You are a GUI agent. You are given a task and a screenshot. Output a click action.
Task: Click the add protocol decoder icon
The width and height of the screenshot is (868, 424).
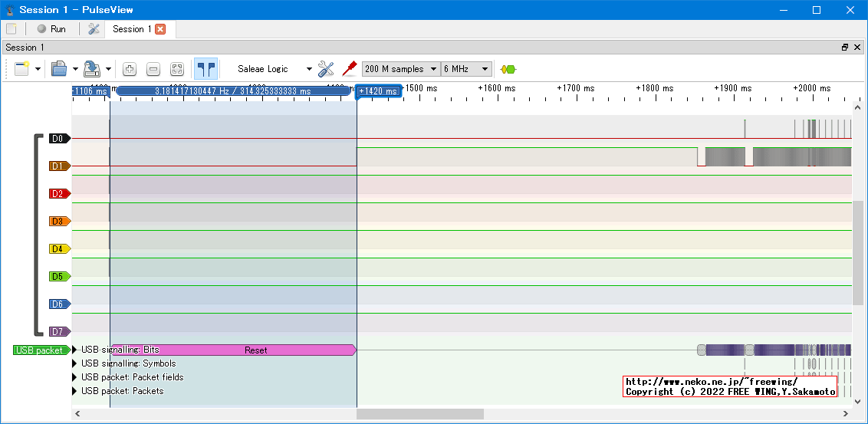508,69
